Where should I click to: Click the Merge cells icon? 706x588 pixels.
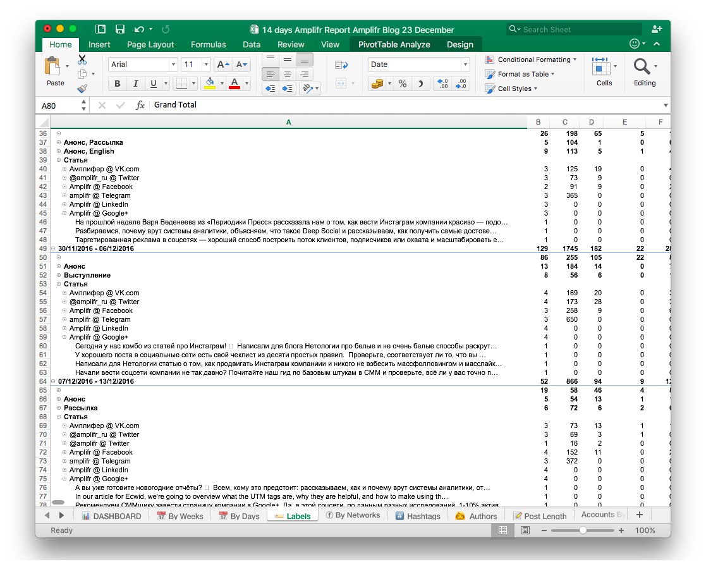point(341,83)
